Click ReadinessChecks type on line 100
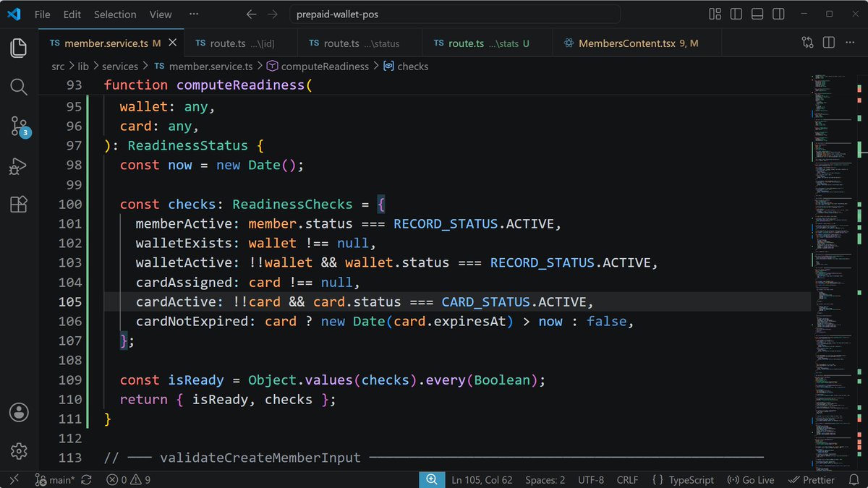The height and width of the screenshot is (488, 868). pyautogui.click(x=292, y=204)
